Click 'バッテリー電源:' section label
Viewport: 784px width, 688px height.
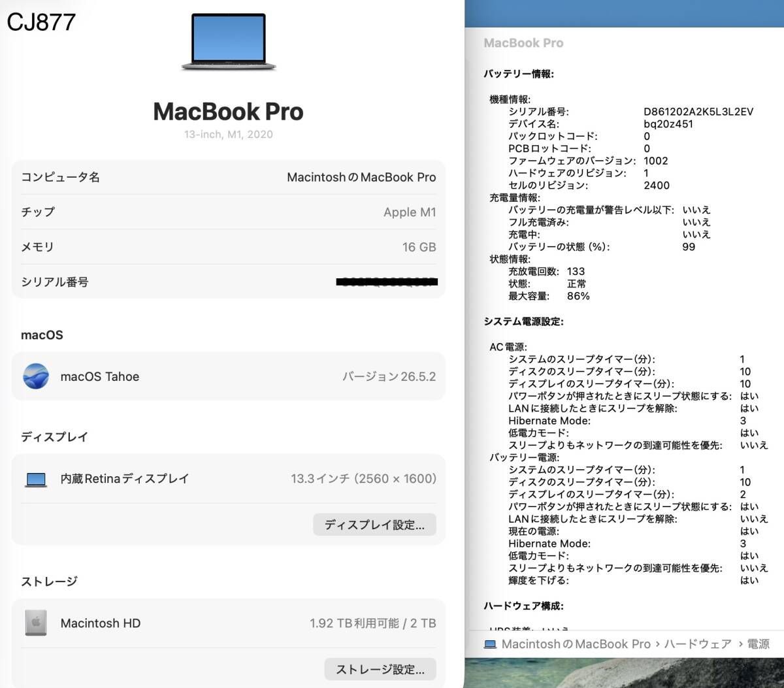point(525,457)
